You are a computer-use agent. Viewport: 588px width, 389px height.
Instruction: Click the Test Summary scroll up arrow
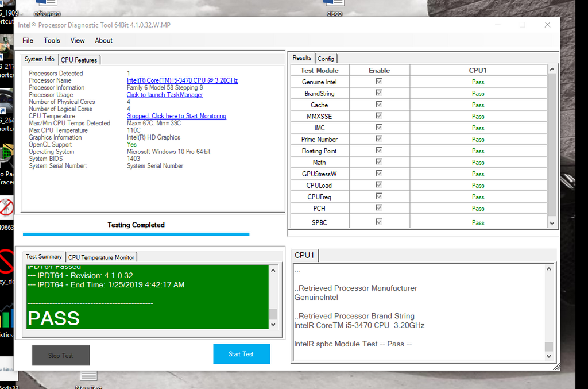pos(273,271)
